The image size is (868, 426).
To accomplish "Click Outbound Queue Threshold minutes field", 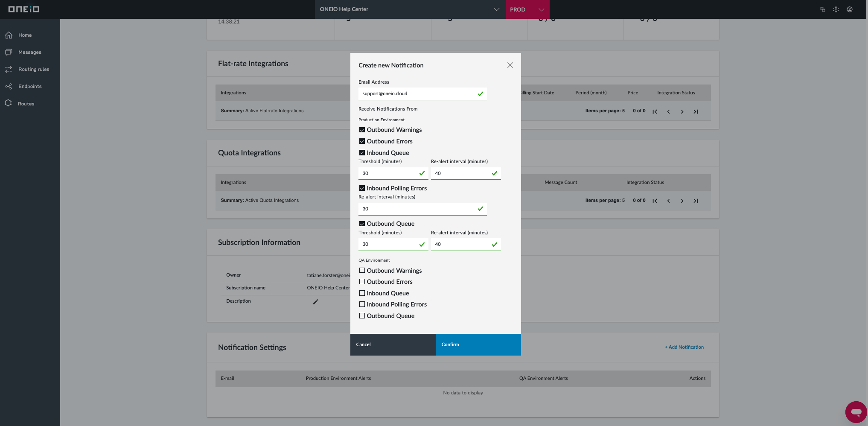I will [393, 244].
